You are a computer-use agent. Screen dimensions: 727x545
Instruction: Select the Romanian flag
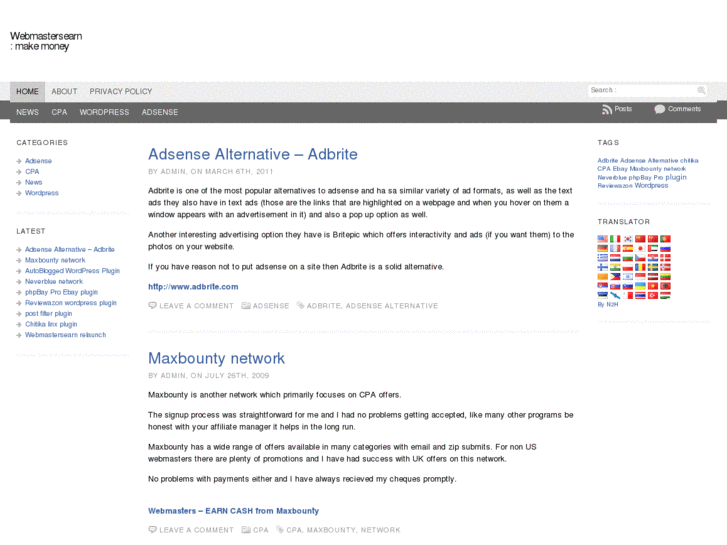click(x=640, y=267)
